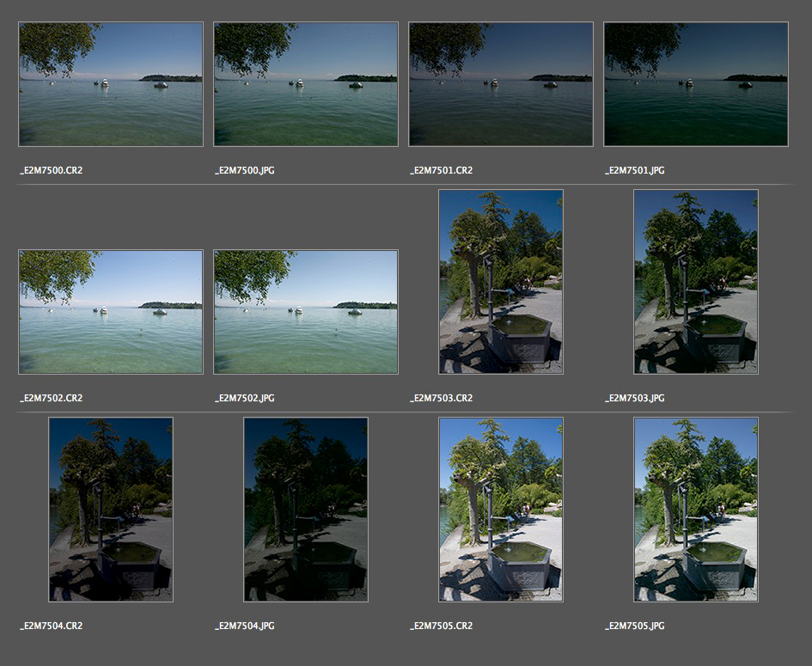Click the _E2M7502.JPG overexposed lake photo

coord(306,312)
